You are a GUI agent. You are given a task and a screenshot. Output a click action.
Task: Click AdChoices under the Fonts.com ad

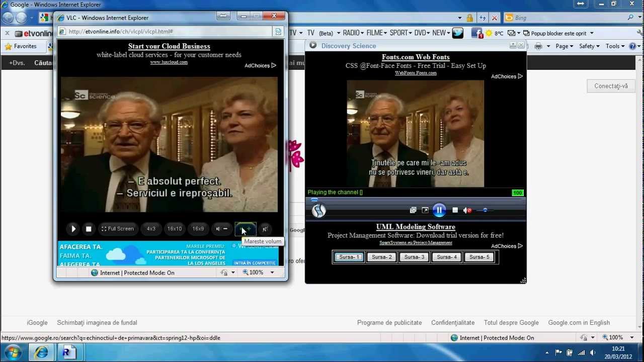[507, 76]
